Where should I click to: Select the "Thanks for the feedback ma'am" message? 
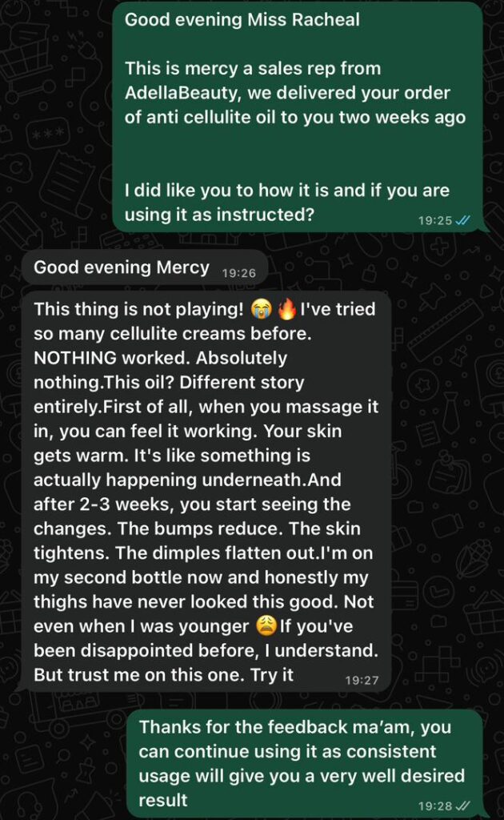pos(305,763)
